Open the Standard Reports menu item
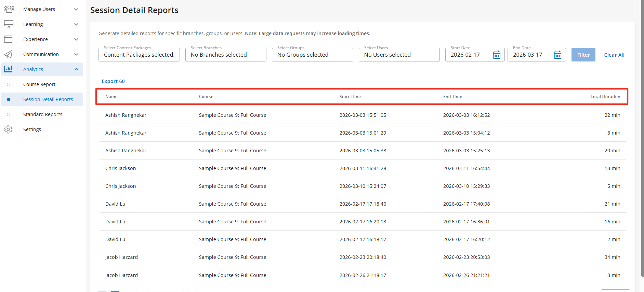Screen dimensions: 644x292 pyautogui.click(x=43, y=114)
